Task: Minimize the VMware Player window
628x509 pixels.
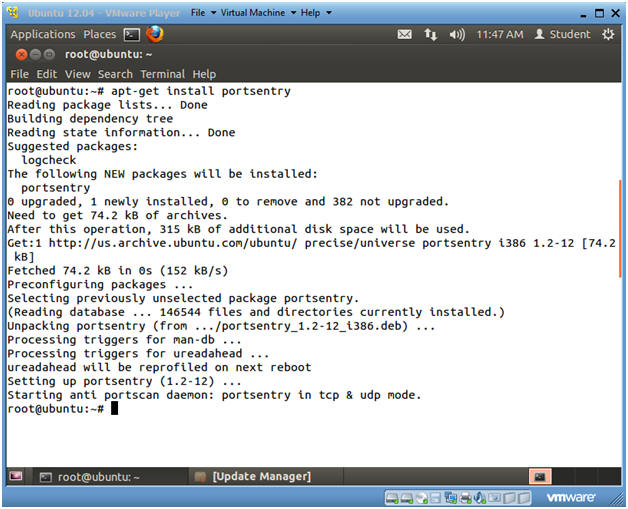Action: pyautogui.click(x=584, y=15)
